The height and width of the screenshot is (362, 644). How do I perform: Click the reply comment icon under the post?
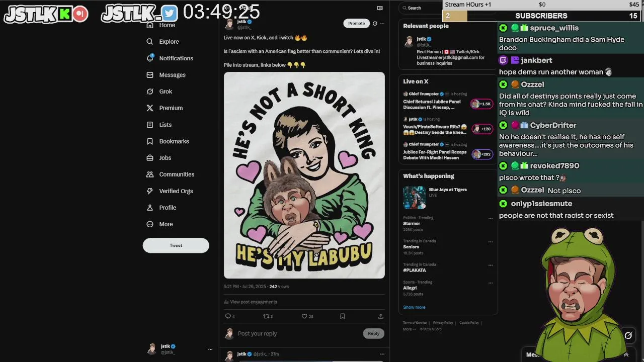(228, 316)
